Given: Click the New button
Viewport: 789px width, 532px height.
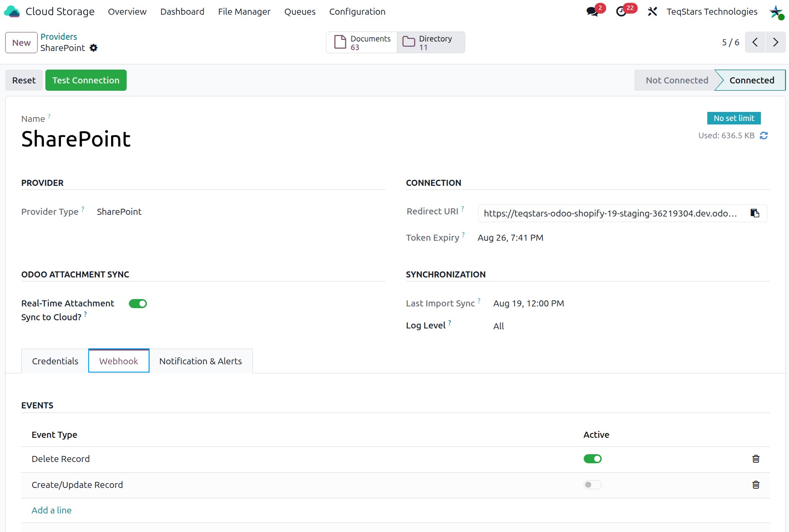Looking at the screenshot, I should pyautogui.click(x=21, y=43).
